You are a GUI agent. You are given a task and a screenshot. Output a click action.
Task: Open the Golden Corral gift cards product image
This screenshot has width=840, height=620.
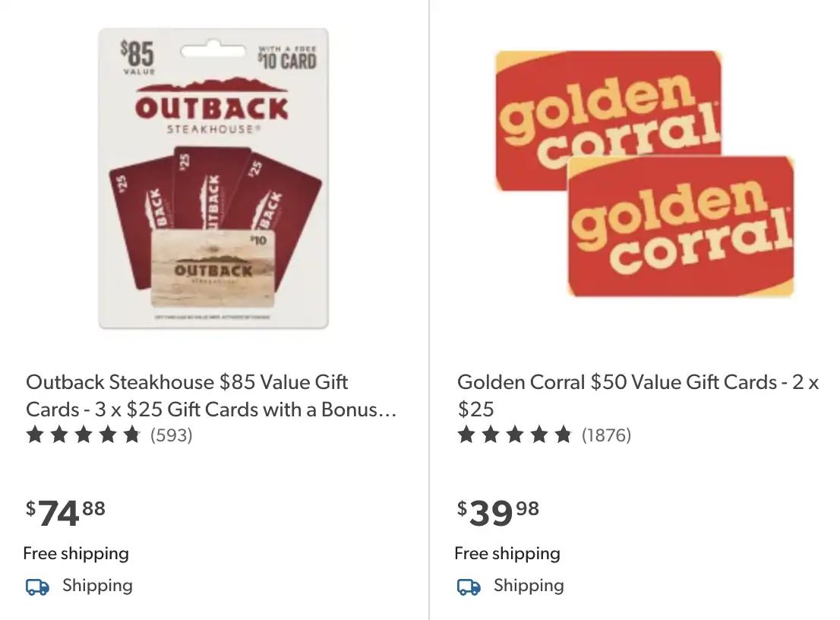coord(645,174)
